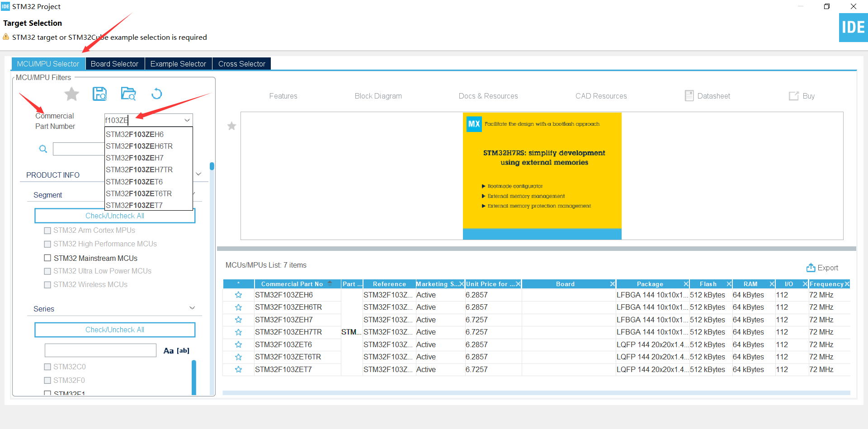Favorite the STM32F103ZEH7 row star
The width and height of the screenshot is (868, 429).
238,320
